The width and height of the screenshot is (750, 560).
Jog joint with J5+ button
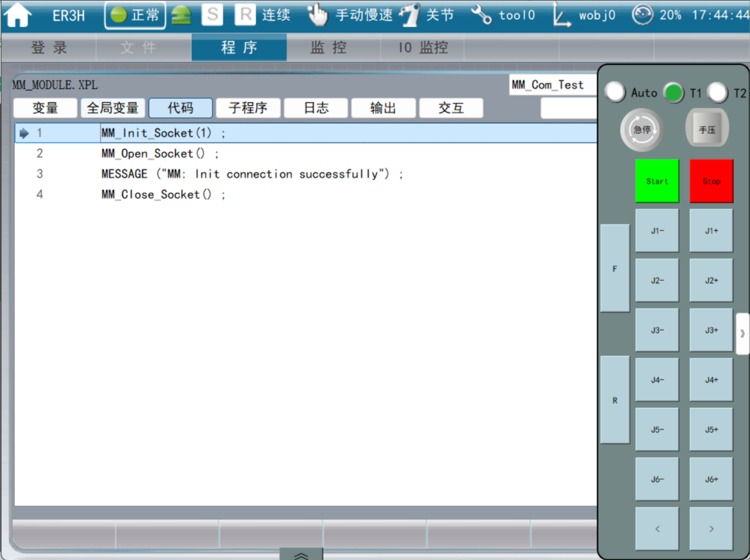[711, 430]
